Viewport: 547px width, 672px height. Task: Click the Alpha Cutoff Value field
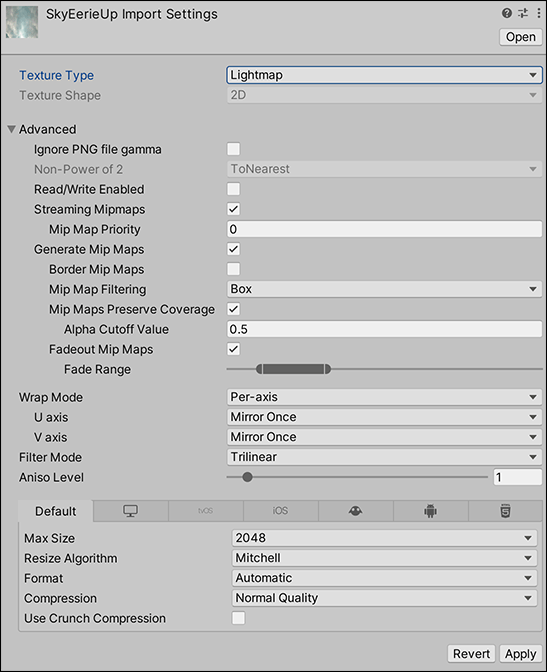click(x=384, y=329)
